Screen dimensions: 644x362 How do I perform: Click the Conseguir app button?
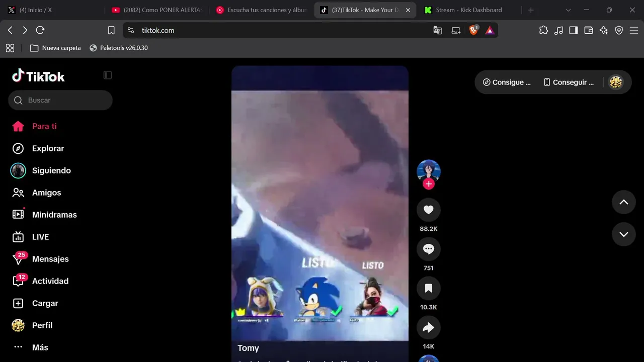(x=569, y=82)
